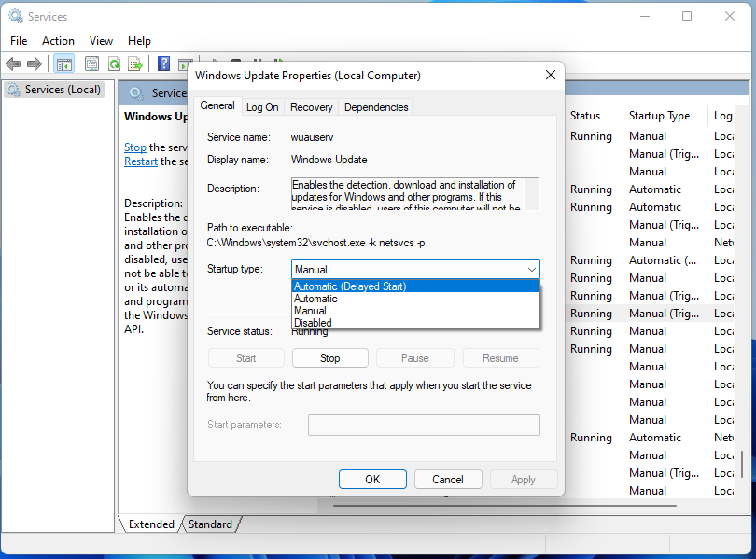The width and height of the screenshot is (756, 559).
Task: Click the 'Automatic (...' startup type cell
Action: [663, 260]
